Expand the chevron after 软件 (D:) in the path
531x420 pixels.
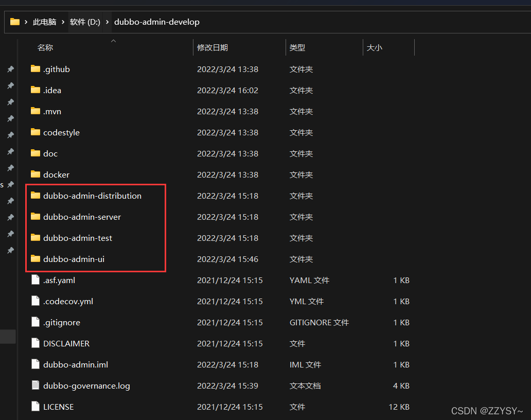(x=108, y=22)
